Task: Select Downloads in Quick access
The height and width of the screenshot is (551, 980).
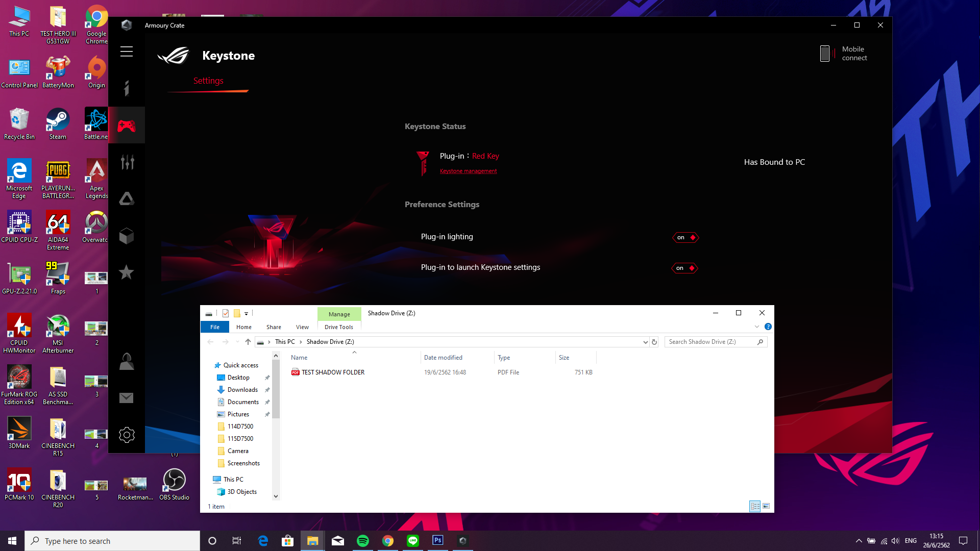Action: tap(242, 390)
